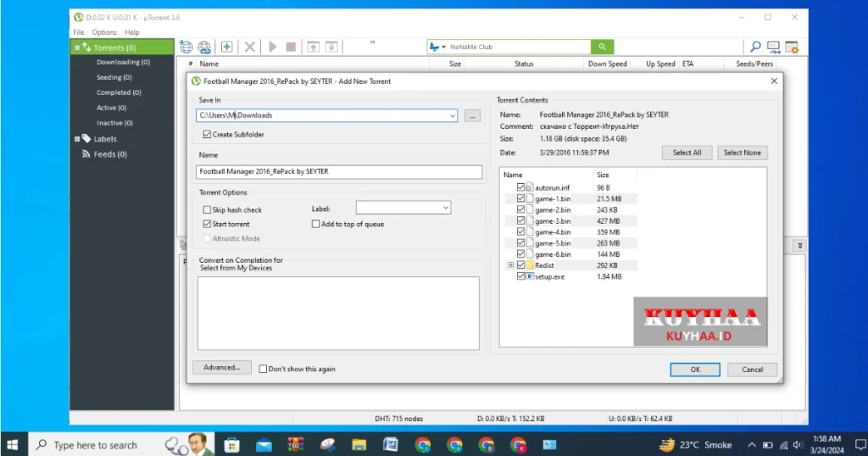This screenshot has width=868, height=456.
Task: Open Mail app from taskbar
Action: click(x=264, y=444)
